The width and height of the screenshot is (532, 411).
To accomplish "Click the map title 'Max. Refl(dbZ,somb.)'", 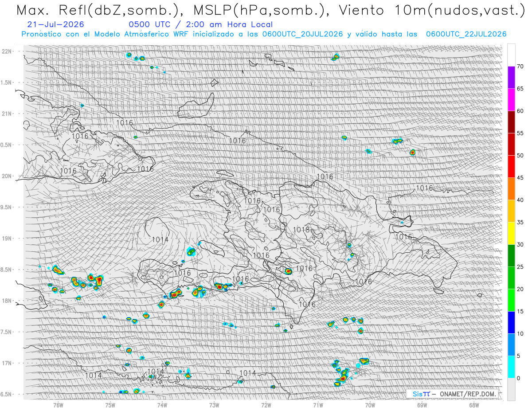I will pos(101,10).
